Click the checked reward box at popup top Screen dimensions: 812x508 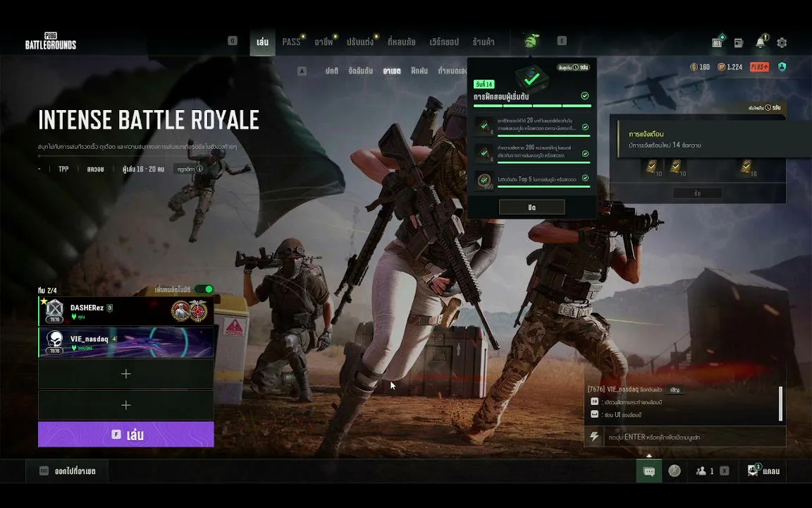tap(531, 78)
